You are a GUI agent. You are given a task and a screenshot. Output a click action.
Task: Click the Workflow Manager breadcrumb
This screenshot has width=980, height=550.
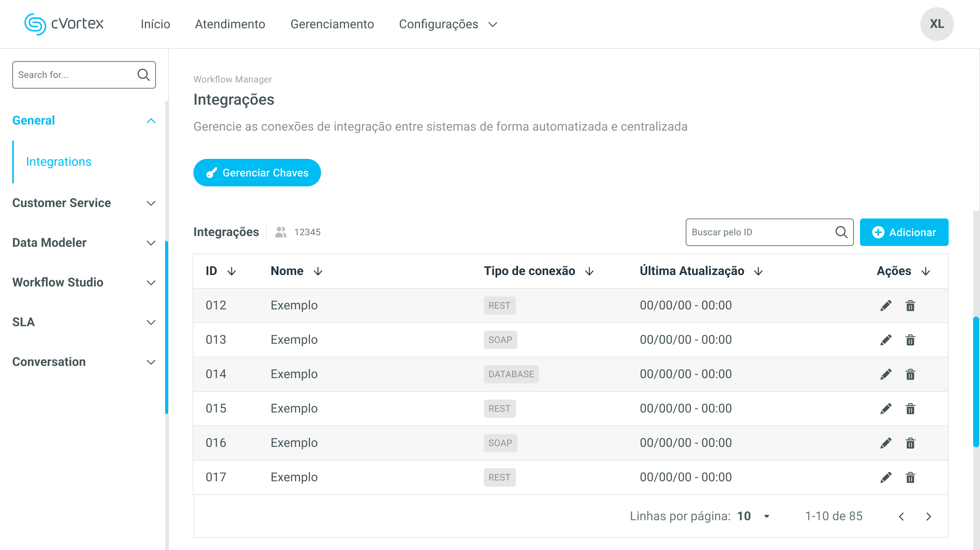233,79
